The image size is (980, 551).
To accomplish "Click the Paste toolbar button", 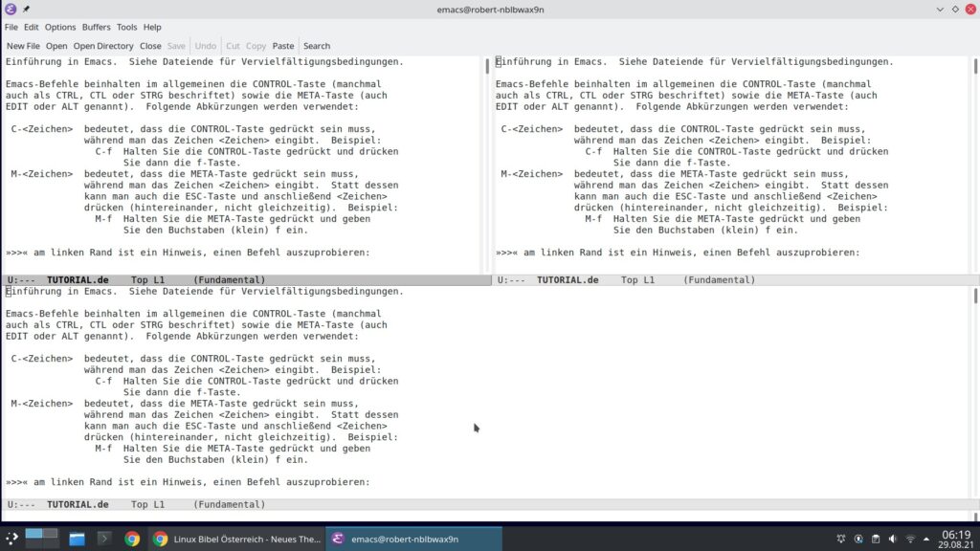I will point(283,46).
